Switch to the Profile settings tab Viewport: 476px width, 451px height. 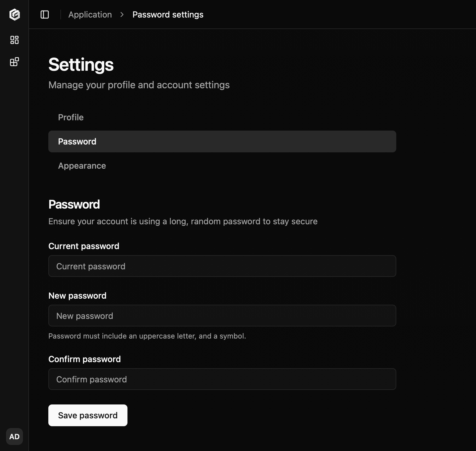tap(222, 117)
